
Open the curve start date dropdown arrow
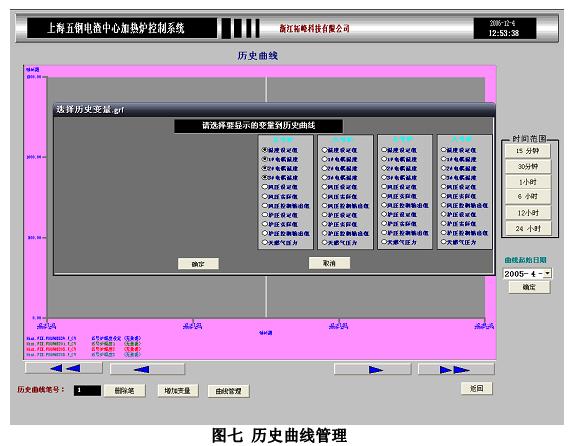[547, 274]
